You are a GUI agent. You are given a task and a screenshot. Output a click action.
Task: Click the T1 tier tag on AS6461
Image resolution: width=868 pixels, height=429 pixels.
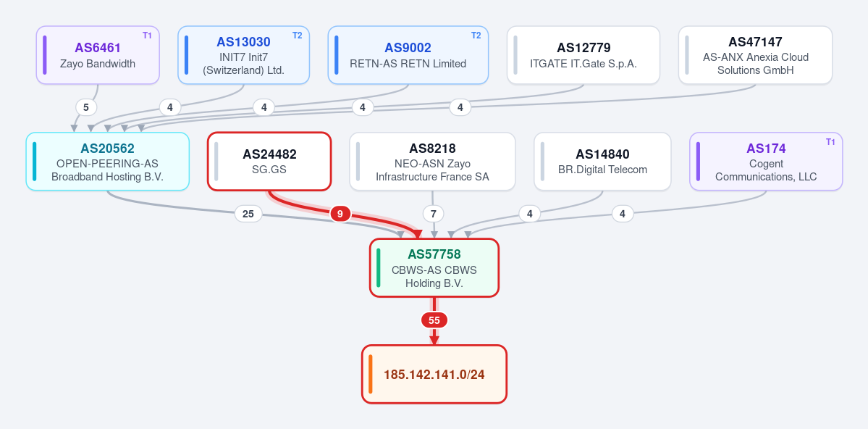[x=147, y=36]
